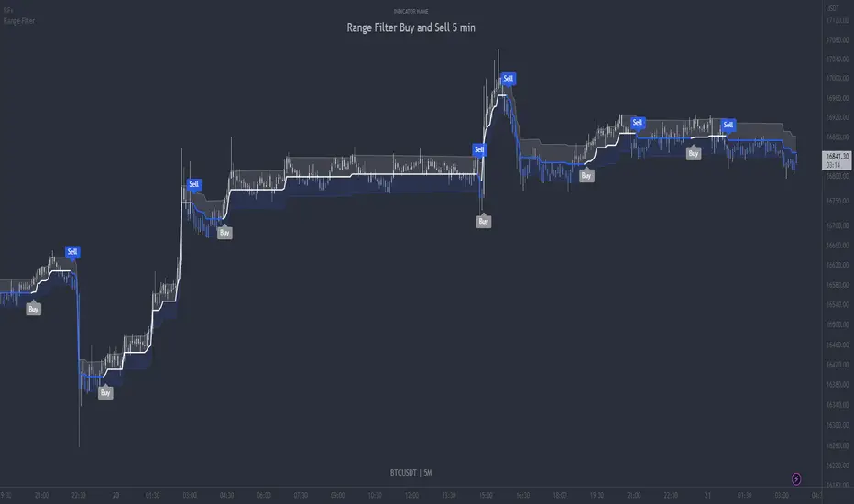The width and height of the screenshot is (854, 504).
Task: Click the USDT currency label on price axis
Action: click(x=833, y=8)
